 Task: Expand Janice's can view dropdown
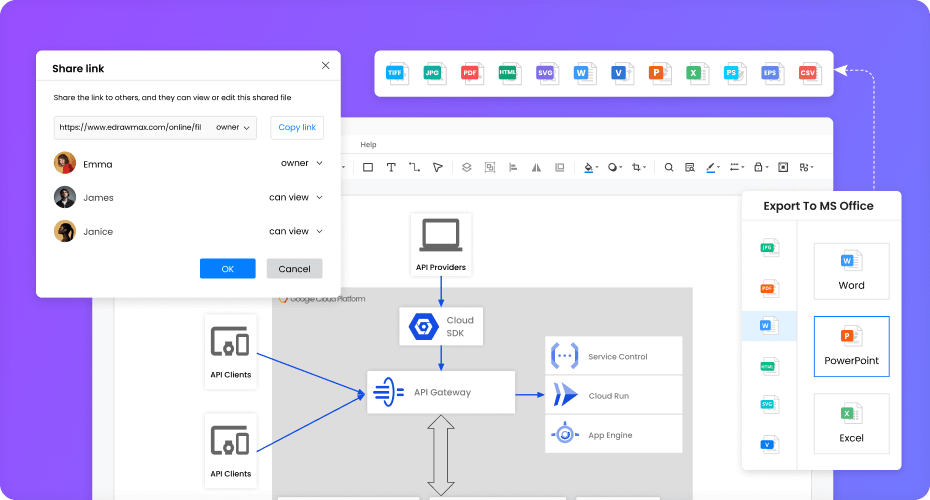[295, 231]
